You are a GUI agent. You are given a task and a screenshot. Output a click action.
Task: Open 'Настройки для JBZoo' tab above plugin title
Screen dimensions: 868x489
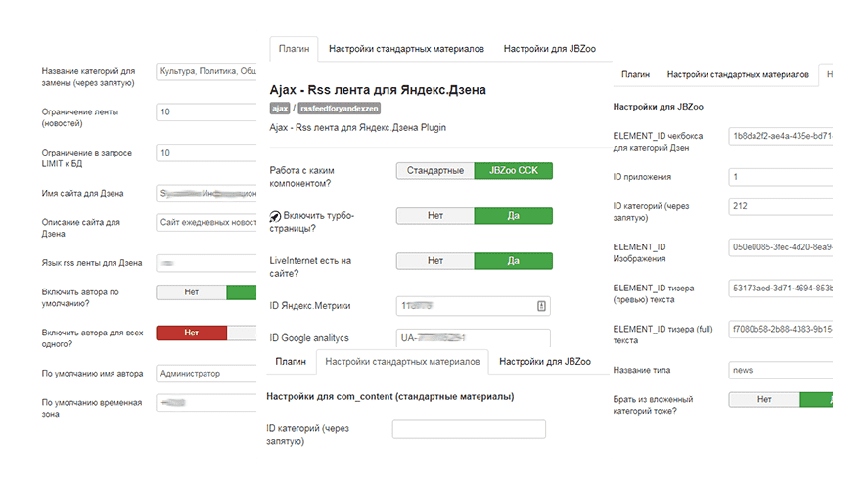tap(545, 49)
